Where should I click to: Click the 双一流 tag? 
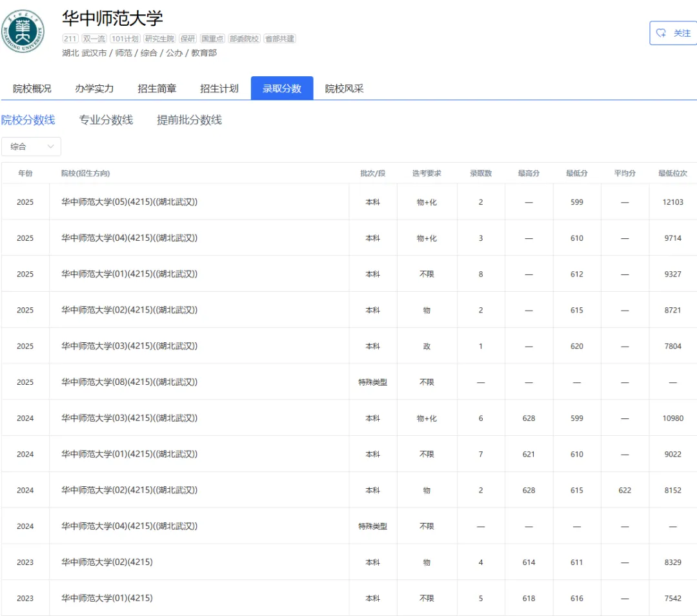point(94,39)
